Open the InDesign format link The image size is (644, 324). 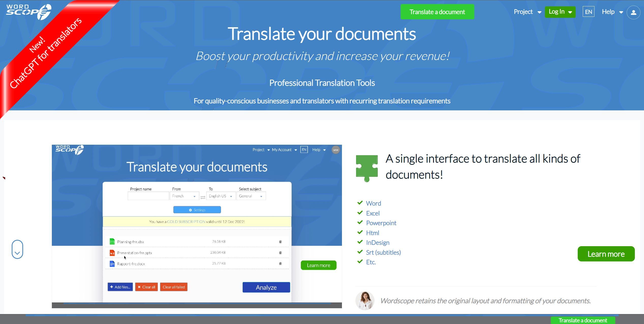click(x=378, y=242)
